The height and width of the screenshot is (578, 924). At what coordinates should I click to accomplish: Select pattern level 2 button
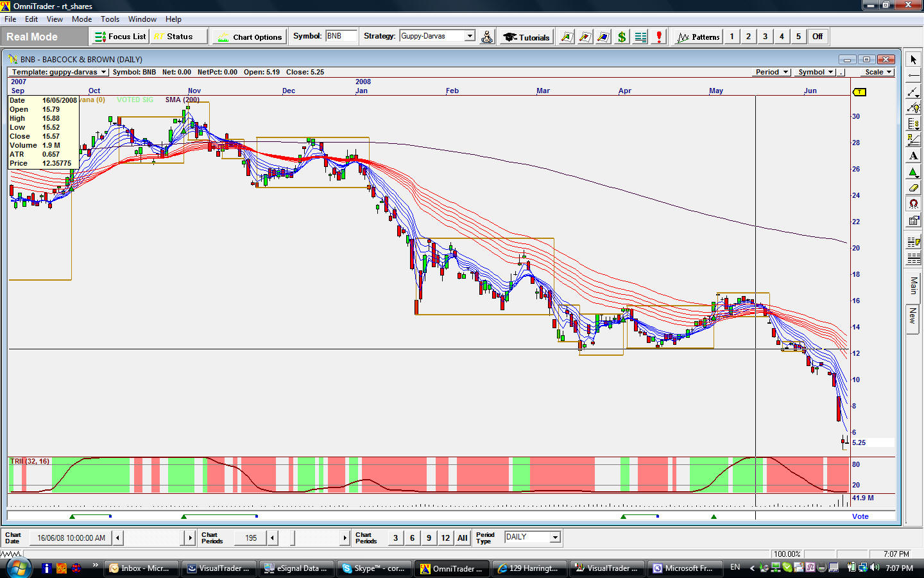(x=748, y=37)
